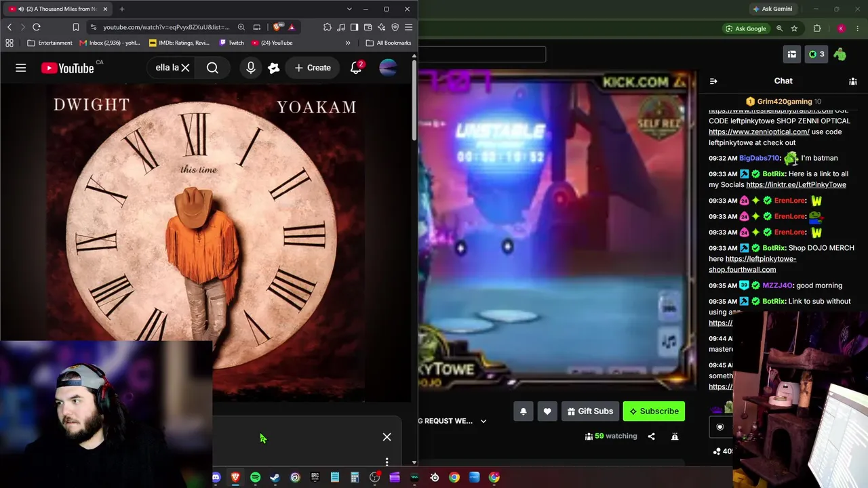Bookmark this page in Brave
868x488 pixels.
[x=75, y=27]
